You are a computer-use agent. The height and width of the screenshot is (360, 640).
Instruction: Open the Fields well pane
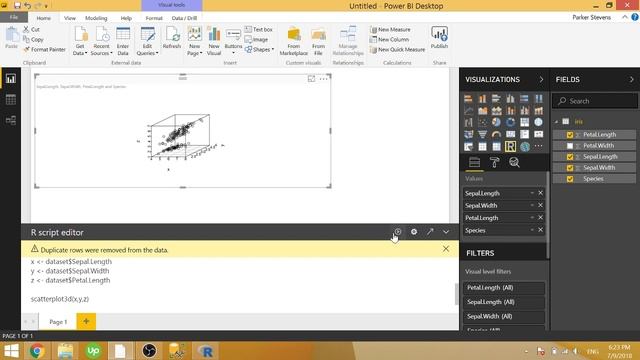point(474,162)
